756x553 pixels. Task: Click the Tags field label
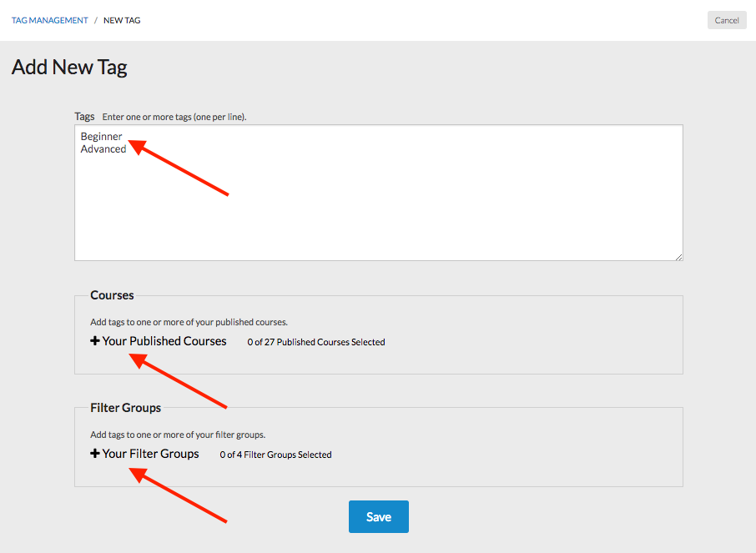tap(84, 116)
